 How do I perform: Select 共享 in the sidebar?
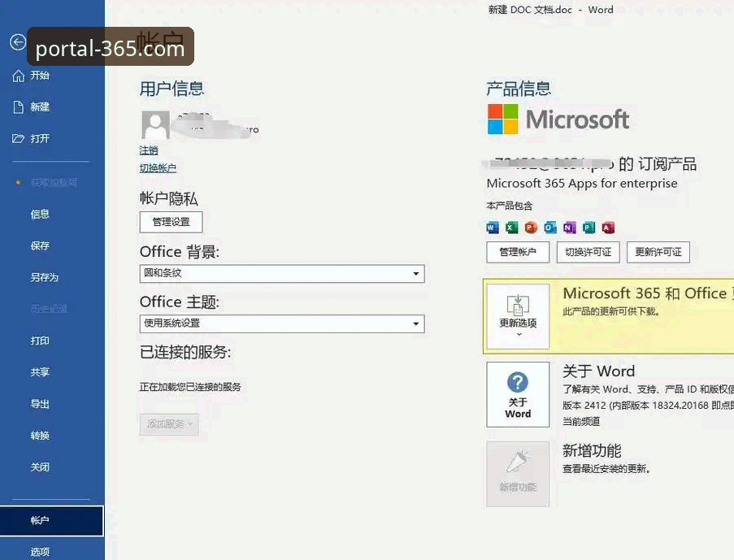[x=40, y=372]
